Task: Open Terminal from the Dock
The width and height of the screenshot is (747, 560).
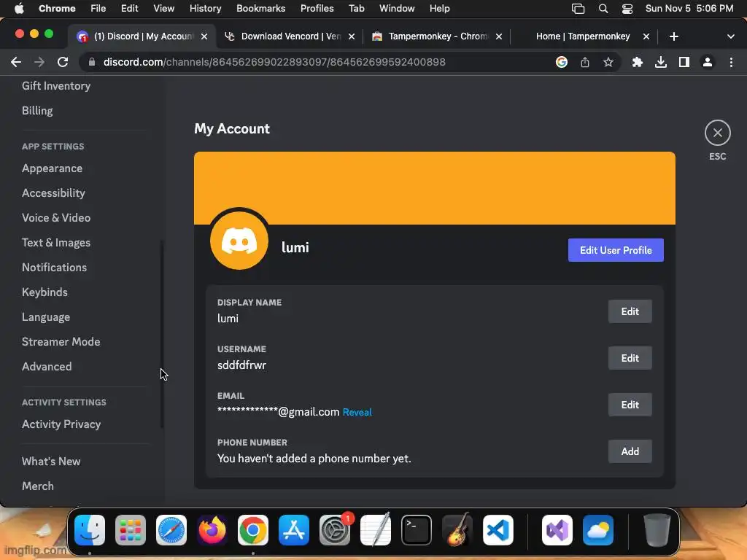Action: pyautogui.click(x=417, y=530)
